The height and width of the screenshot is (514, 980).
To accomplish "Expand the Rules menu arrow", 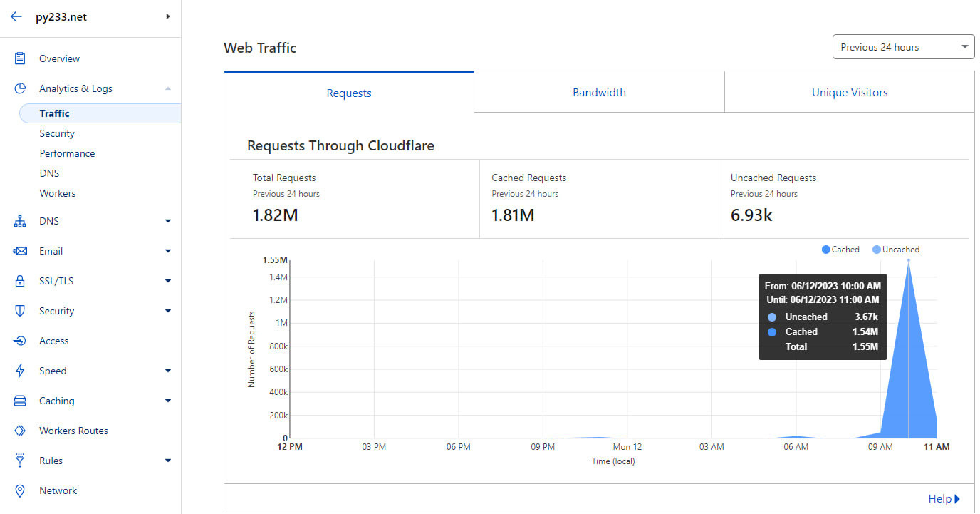I will point(168,461).
